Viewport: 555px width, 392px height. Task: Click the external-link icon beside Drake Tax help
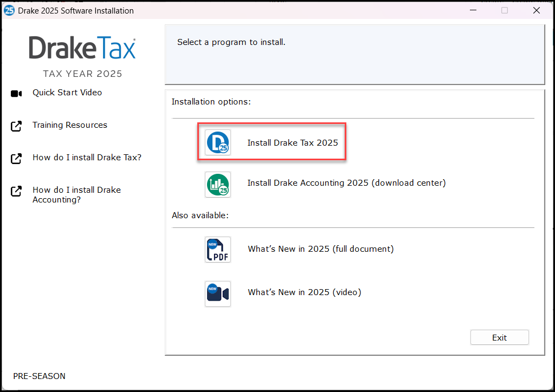pyautogui.click(x=16, y=158)
